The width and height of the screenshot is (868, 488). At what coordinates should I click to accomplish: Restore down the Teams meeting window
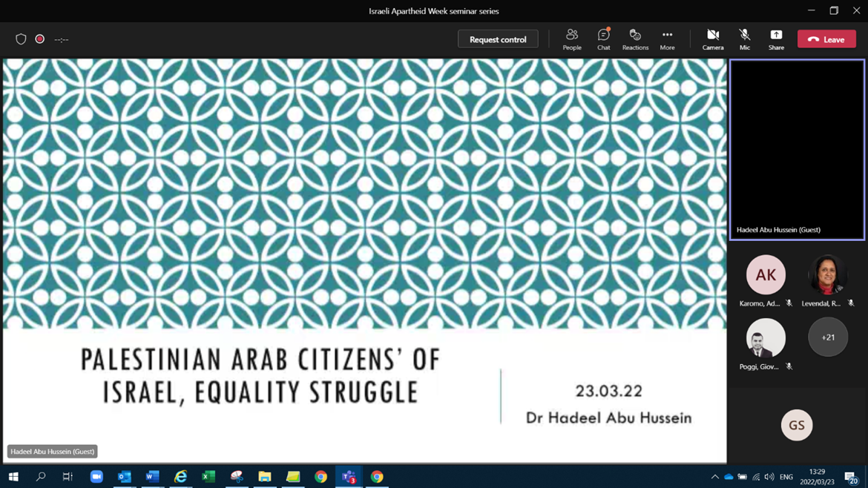click(834, 10)
